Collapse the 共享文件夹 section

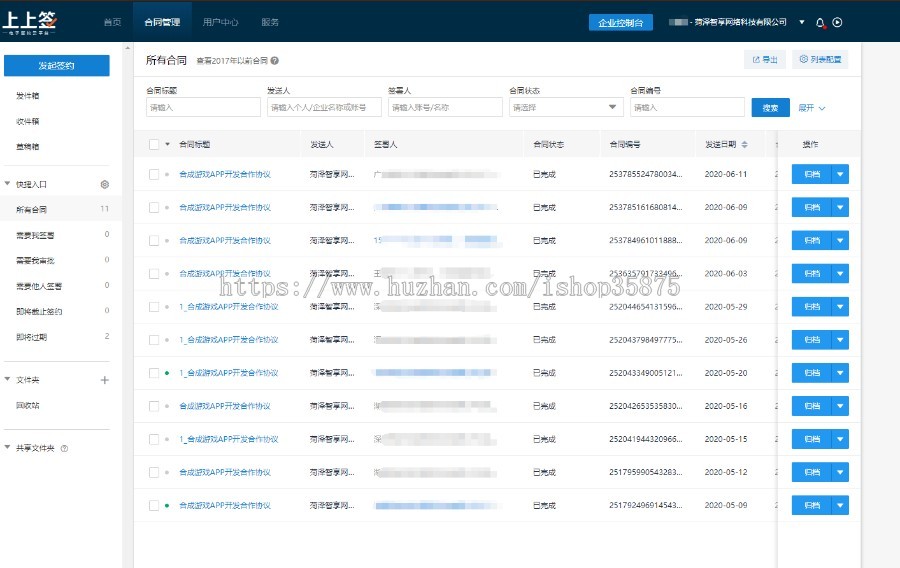pos(7,447)
